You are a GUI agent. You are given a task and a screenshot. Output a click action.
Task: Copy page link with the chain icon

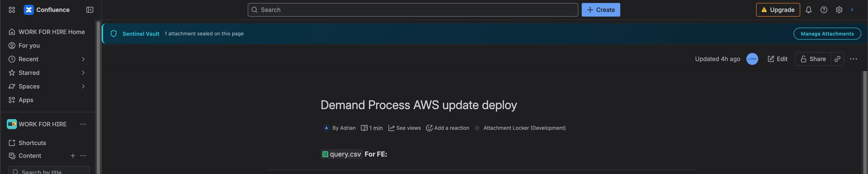coord(837,59)
